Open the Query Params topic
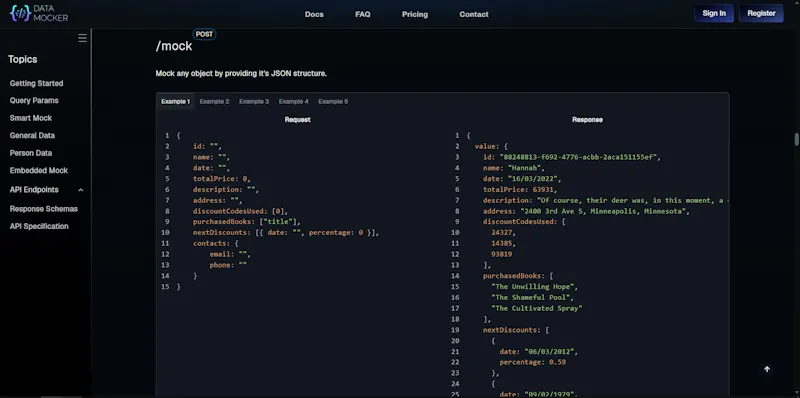 34,101
